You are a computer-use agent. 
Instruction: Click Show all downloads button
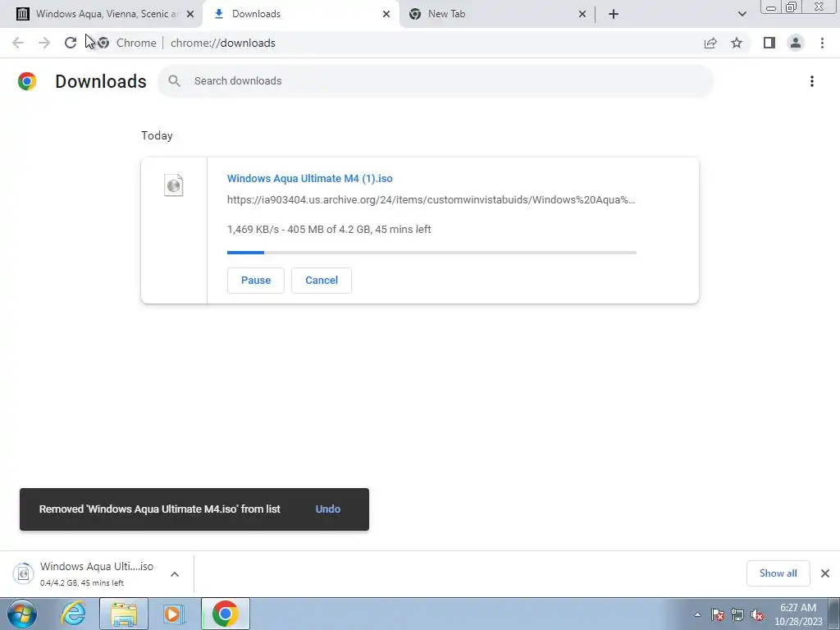pos(778,573)
